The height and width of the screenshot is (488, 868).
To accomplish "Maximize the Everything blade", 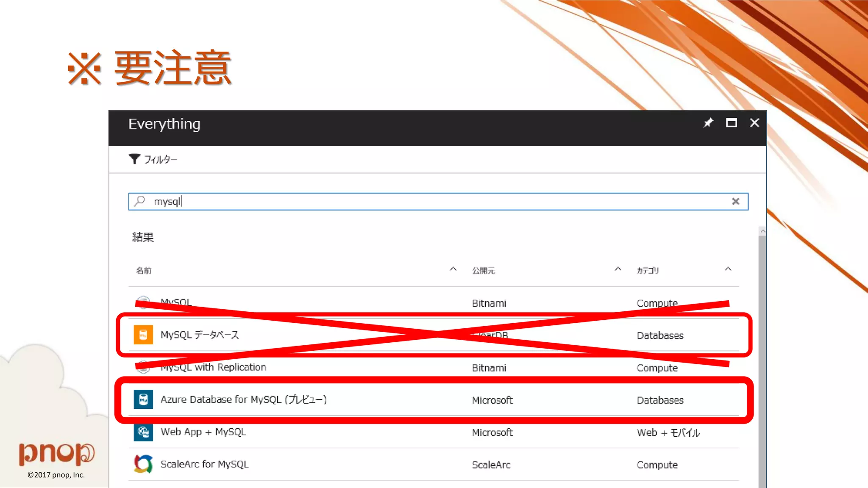I will 731,123.
